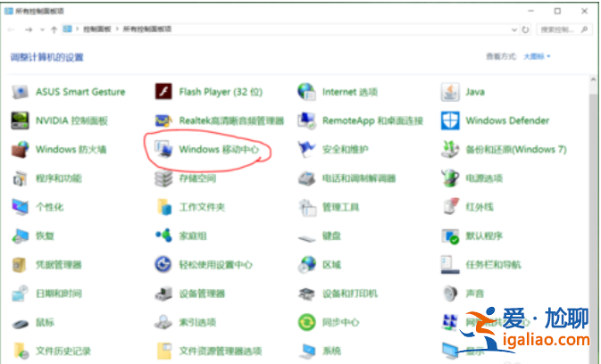Open the 家庭组 homegroup icon

(x=163, y=236)
